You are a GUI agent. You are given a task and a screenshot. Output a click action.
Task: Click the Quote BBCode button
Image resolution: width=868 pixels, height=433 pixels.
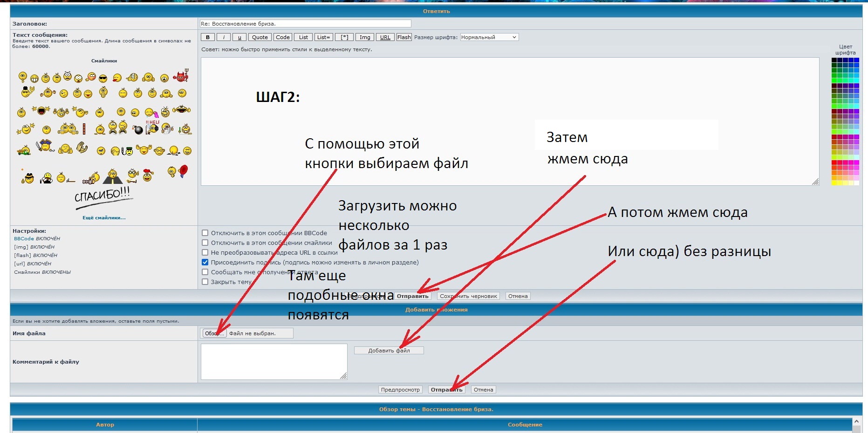coord(260,37)
